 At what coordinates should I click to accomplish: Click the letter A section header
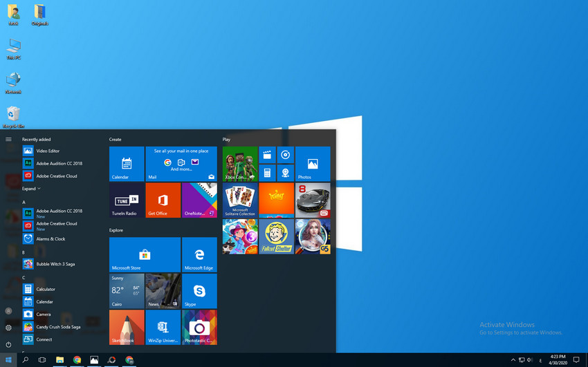(24, 203)
